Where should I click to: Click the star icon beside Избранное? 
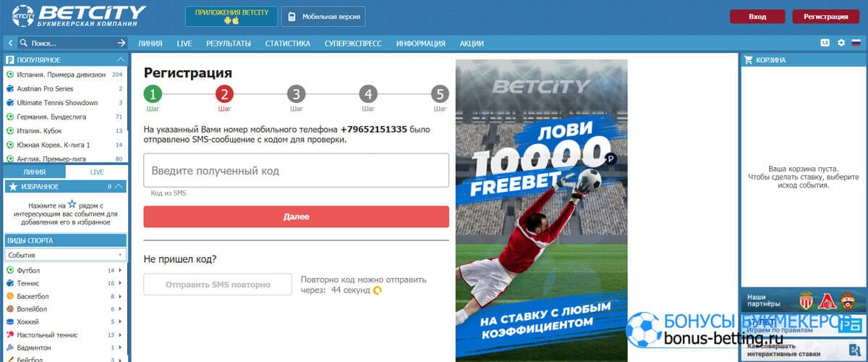point(12,187)
